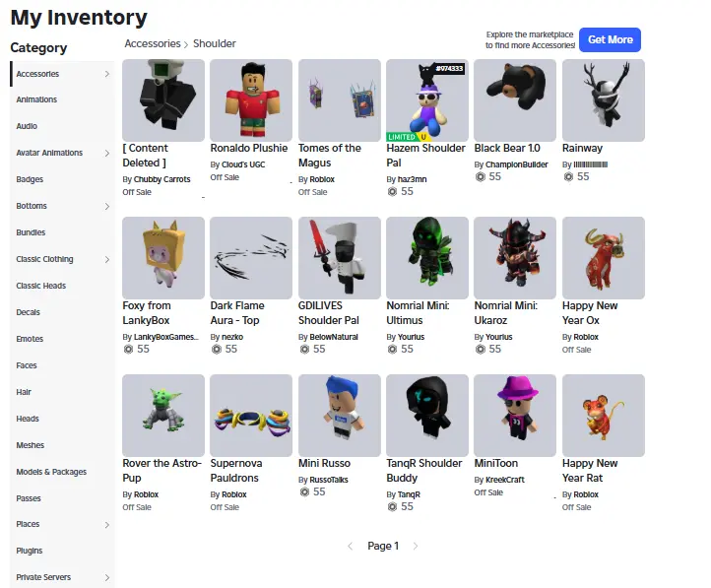Select the Plugins category
Viewport: 711px width, 588px height.
click(x=29, y=551)
